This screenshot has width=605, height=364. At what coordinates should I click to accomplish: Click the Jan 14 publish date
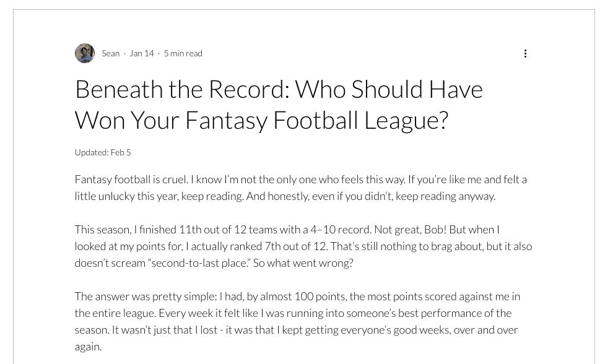pyautogui.click(x=141, y=53)
